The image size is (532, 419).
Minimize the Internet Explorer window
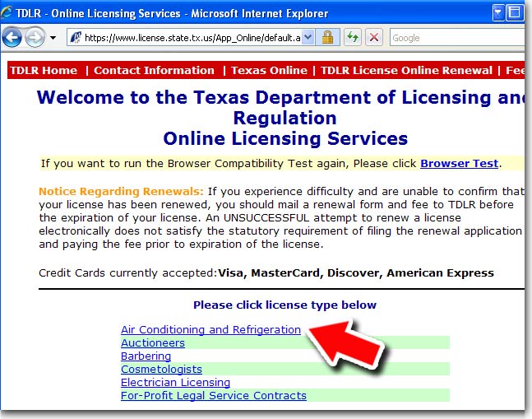pyautogui.click(x=498, y=13)
